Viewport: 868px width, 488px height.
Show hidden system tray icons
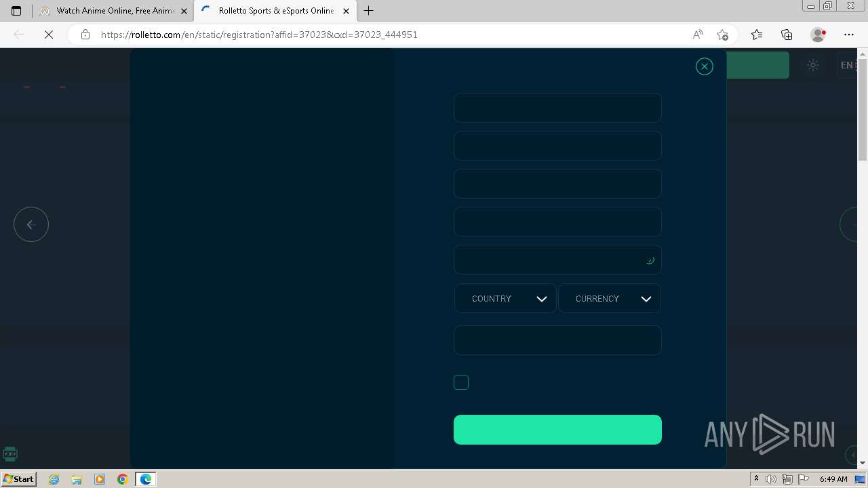(756, 479)
